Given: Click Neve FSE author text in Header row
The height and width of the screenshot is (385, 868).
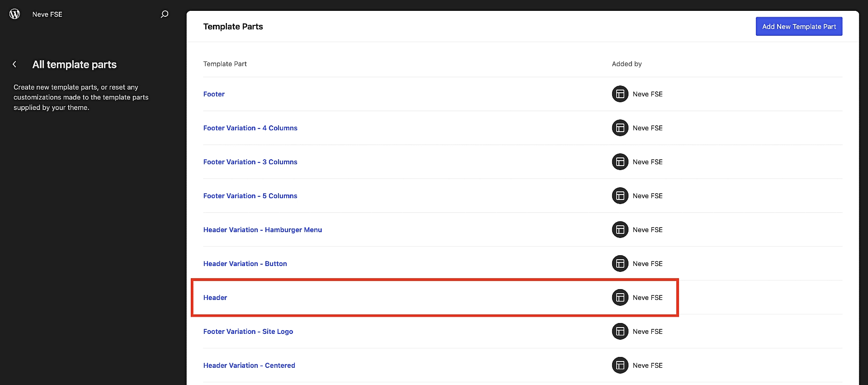Looking at the screenshot, I should [647, 298].
